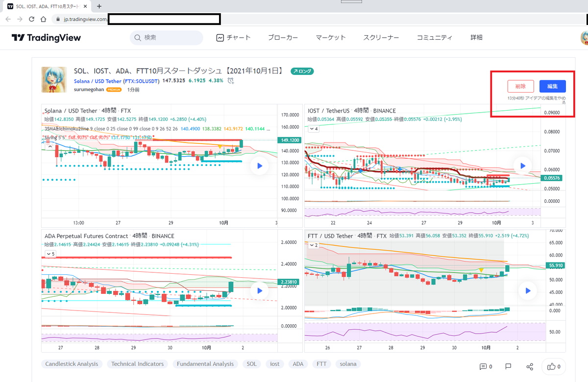588x382 pixels.
Task: Expand FTT chart indicators dropdown 2
Action: [x=314, y=245]
